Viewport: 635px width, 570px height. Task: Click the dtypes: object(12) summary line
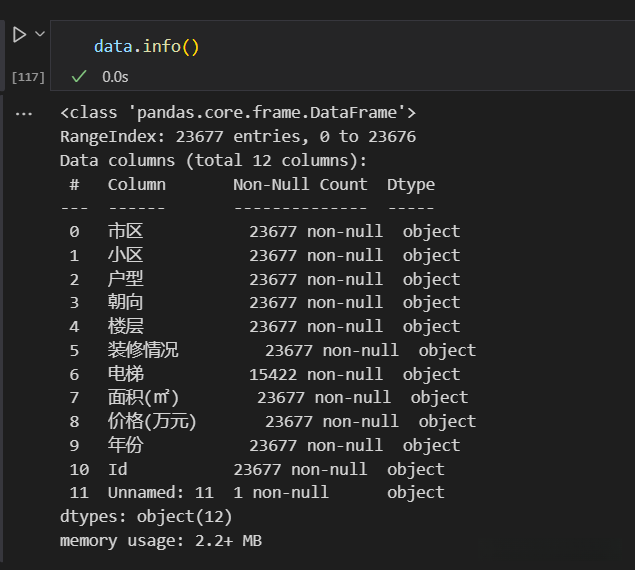pos(146,516)
